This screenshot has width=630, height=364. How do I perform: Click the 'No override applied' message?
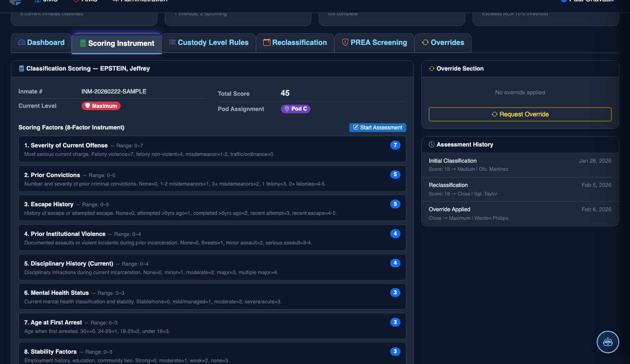point(520,93)
